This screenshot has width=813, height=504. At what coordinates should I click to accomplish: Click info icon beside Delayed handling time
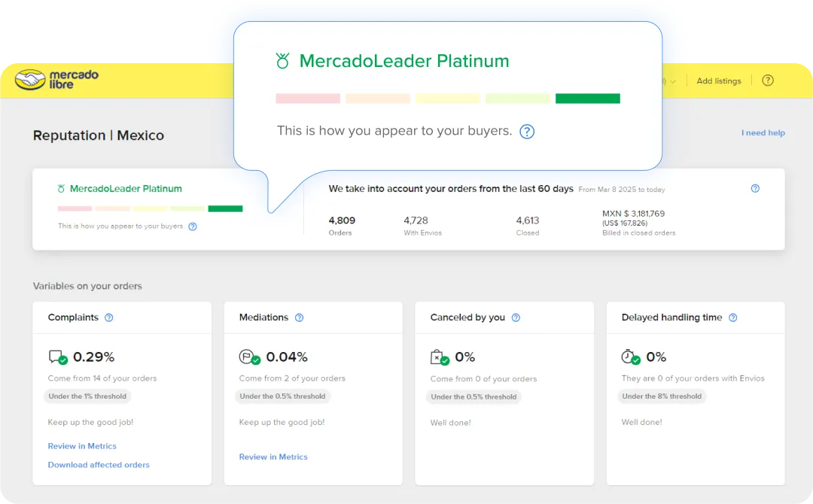732,317
